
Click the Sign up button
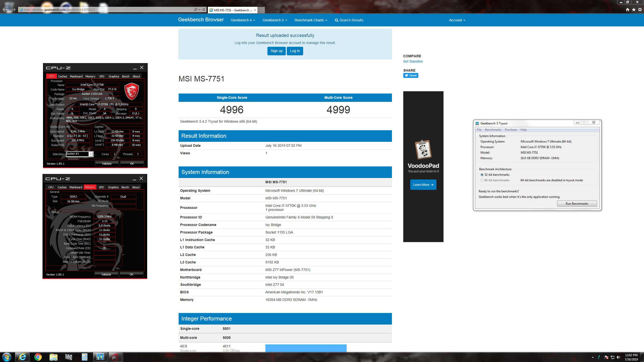276,51
